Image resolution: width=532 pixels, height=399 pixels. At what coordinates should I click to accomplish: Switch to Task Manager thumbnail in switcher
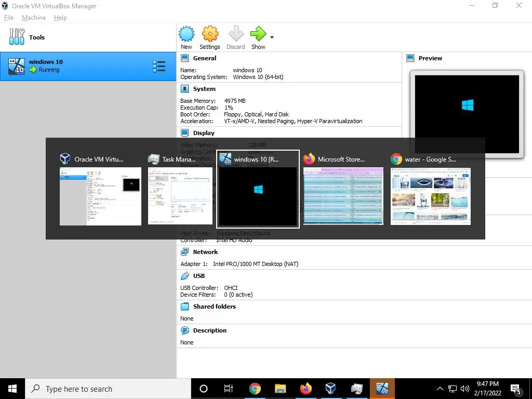tap(180, 196)
